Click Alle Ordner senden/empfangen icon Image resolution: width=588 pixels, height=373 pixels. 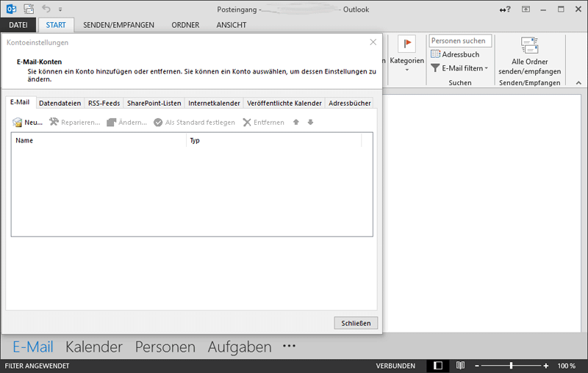[x=529, y=46]
